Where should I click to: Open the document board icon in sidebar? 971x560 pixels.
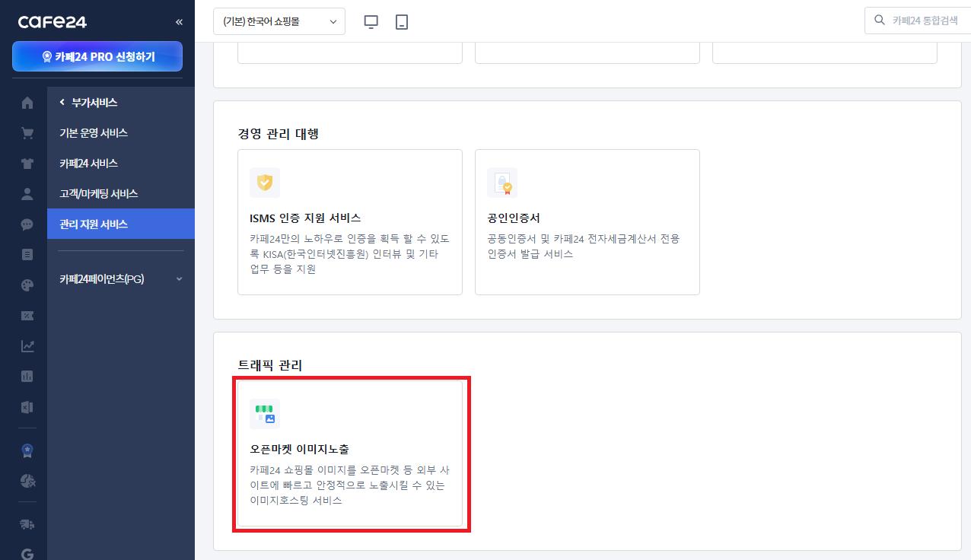tap(27, 255)
